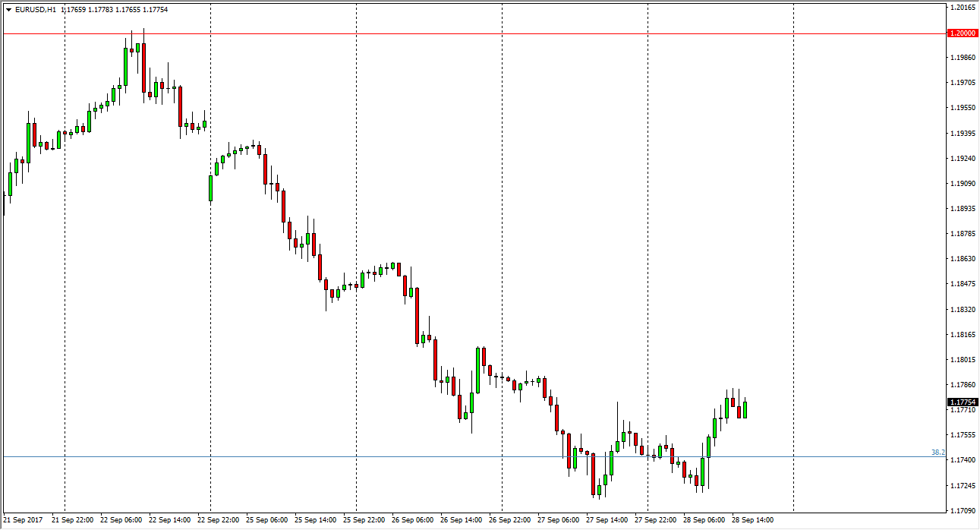Click the 1.17090 price scale label
Viewport: 980px width, 530px height.
(962, 510)
